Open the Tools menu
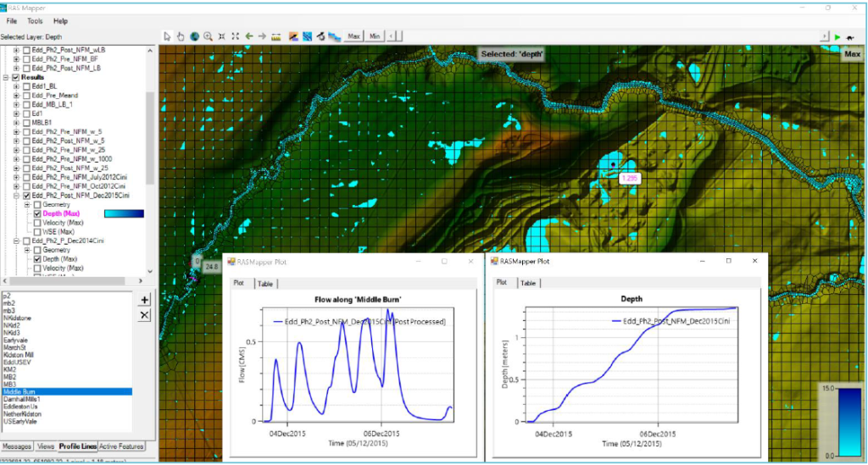The image size is (868, 465). 35,20
